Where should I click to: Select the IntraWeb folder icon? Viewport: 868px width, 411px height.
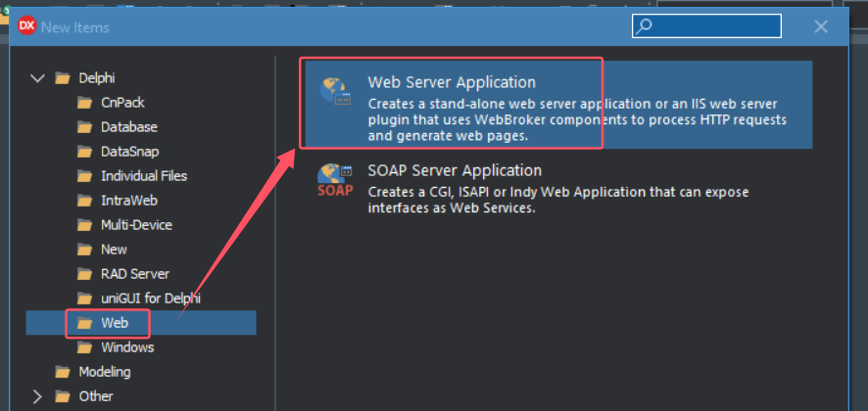coord(84,201)
